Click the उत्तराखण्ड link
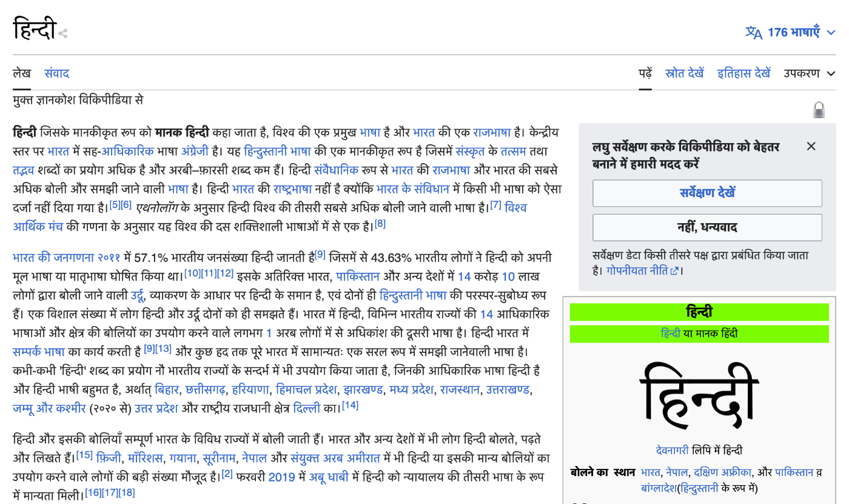Viewport: 849px width, 504px height. click(x=508, y=389)
